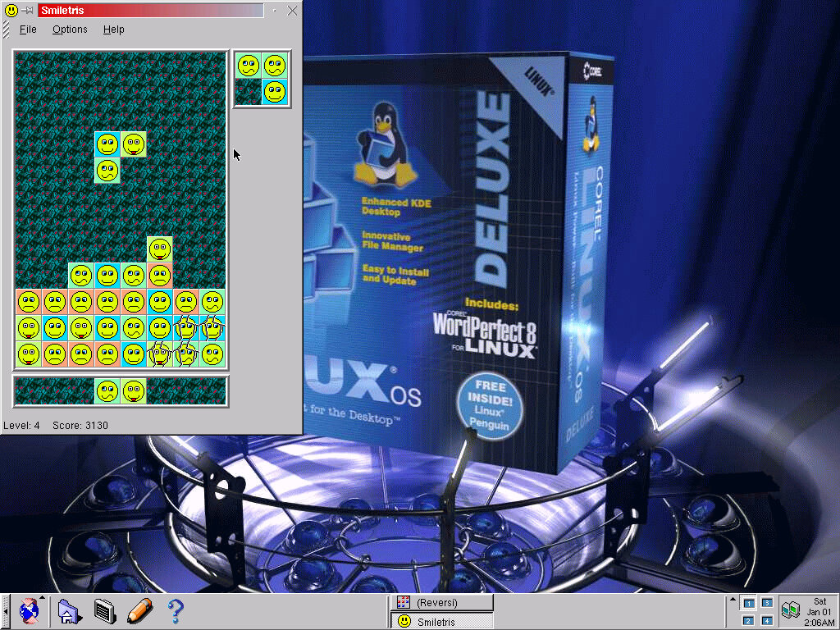The width and height of the screenshot is (840, 630).
Task: Click the smiley window menu icon
Action: [x=10, y=11]
